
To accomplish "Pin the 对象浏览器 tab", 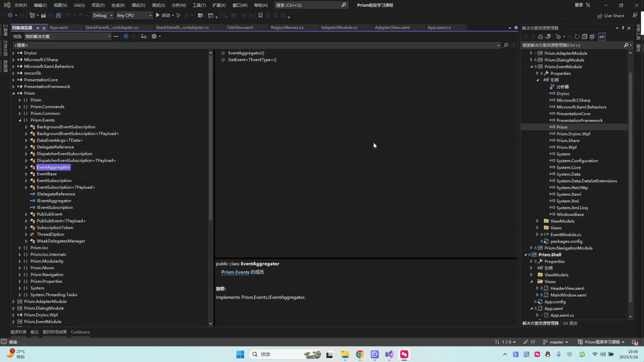I will pos(38,28).
